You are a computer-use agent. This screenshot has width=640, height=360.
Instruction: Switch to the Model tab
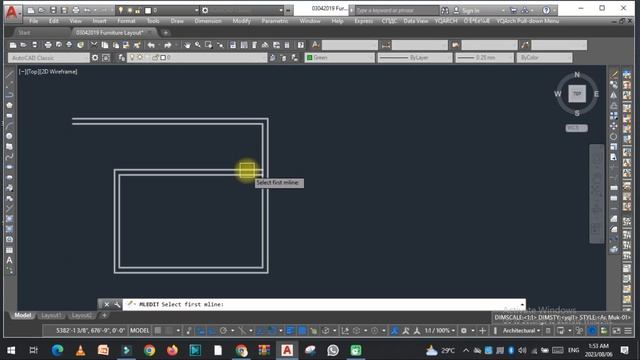(x=23, y=316)
